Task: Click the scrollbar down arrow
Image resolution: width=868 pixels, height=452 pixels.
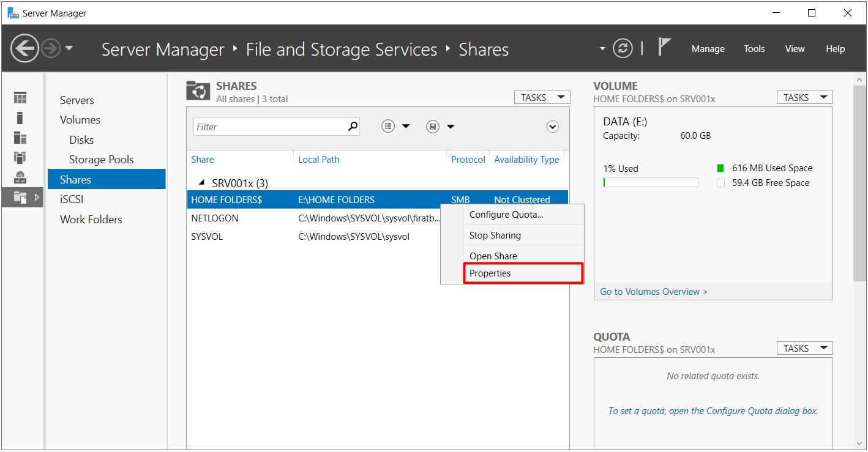Action: [859, 443]
